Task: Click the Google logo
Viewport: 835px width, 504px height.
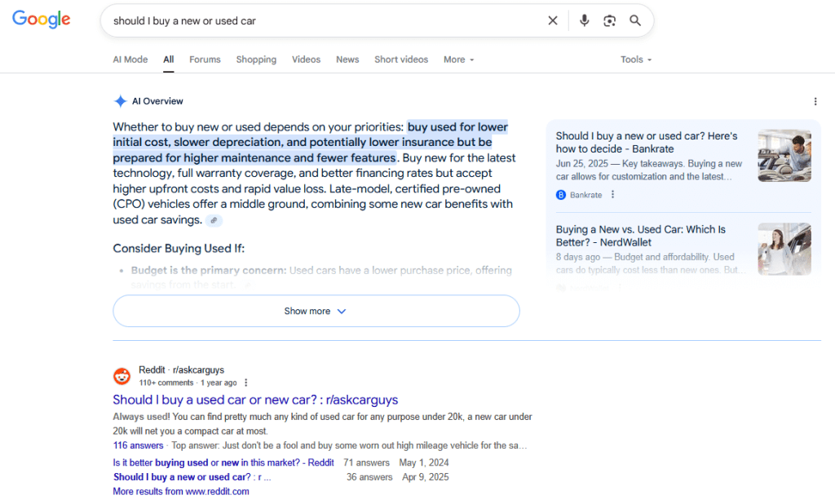Action: click(41, 20)
